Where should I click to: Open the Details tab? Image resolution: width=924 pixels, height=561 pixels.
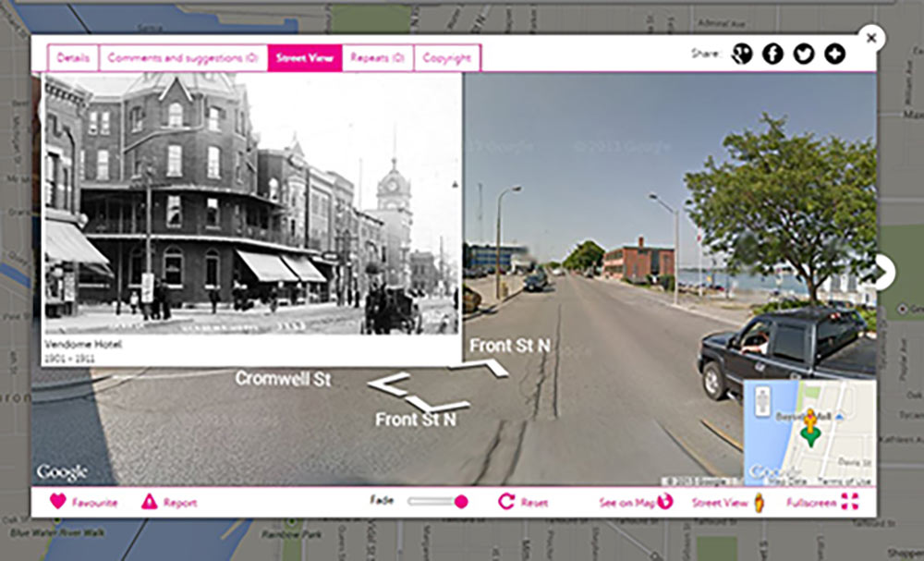point(73,58)
